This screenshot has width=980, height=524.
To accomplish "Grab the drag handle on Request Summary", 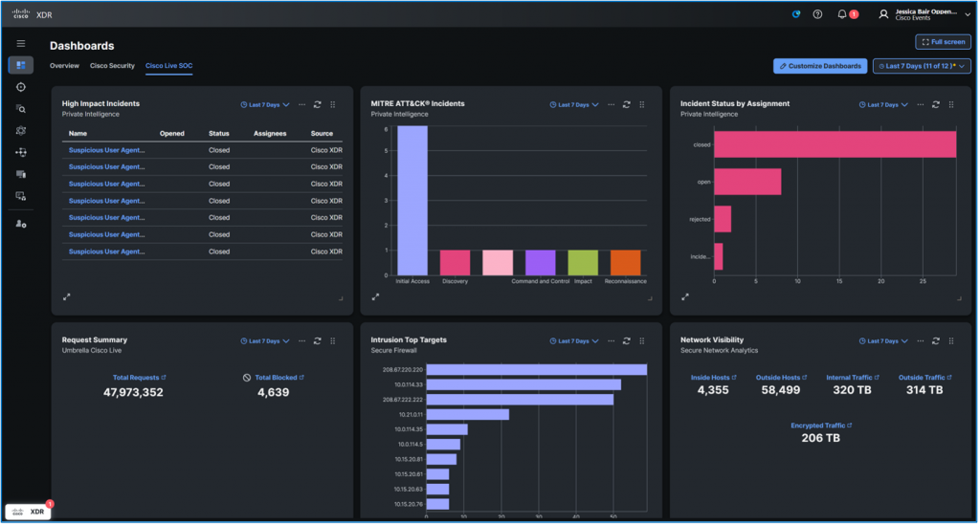I will [x=332, y=340].
